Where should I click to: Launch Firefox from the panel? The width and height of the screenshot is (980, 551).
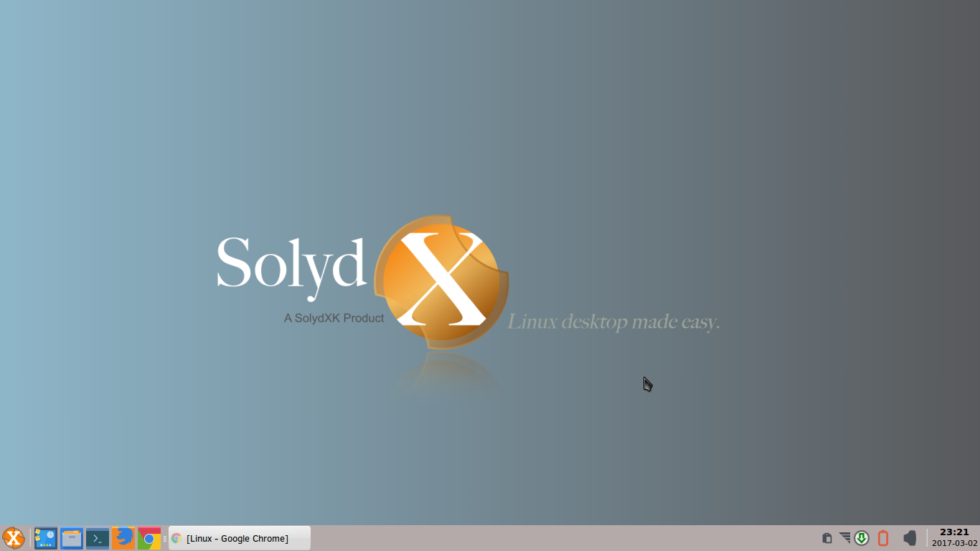[123, 538]
